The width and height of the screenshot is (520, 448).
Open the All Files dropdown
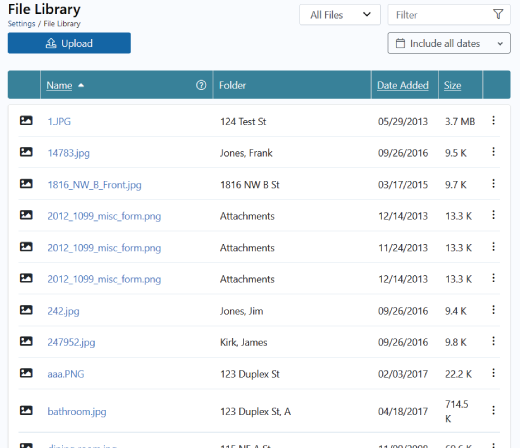pyautogui.click(x=340, y=15)
